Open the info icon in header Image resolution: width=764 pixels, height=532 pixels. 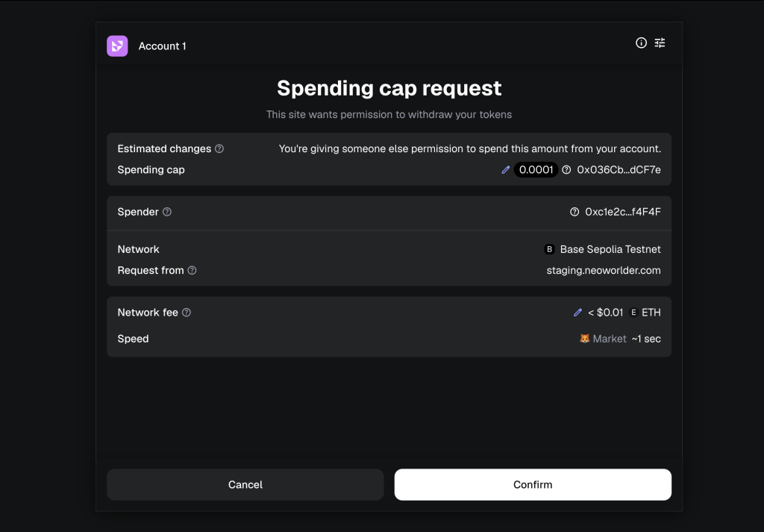(x=641, y=43)
